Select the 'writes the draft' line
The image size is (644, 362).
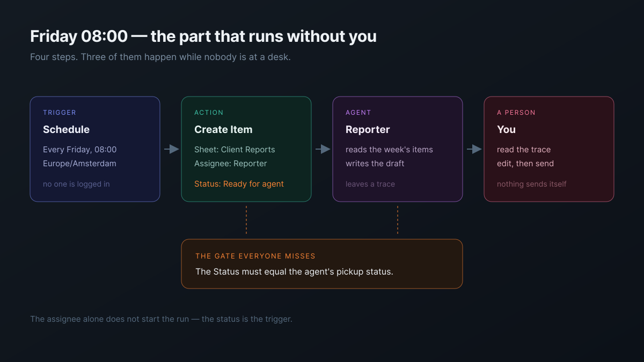click(x=375, y=164)
